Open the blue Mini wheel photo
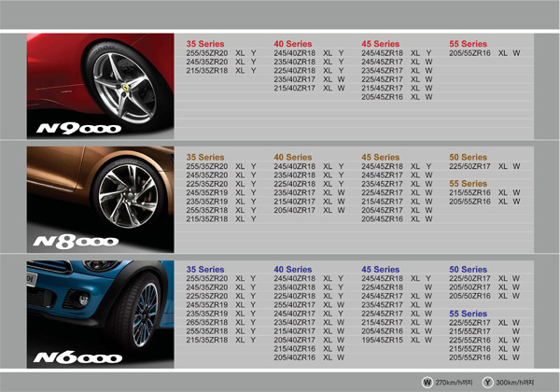The width and height of the screenshot is (560, 392). click(x=101, y=315)
